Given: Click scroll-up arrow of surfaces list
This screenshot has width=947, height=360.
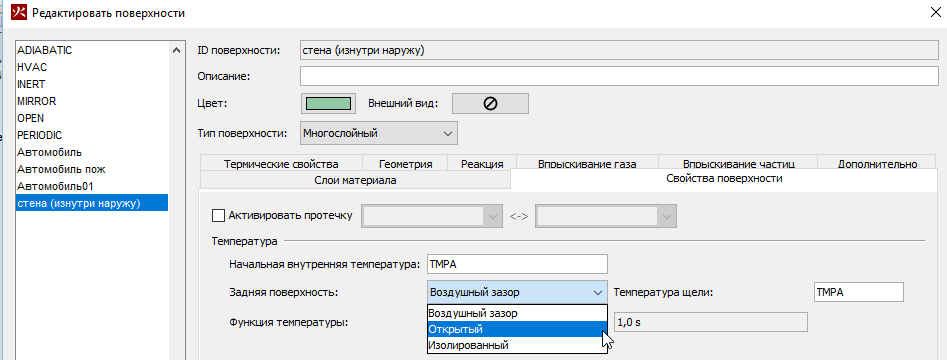Looking at the screenshot, I should coord(176,51).
